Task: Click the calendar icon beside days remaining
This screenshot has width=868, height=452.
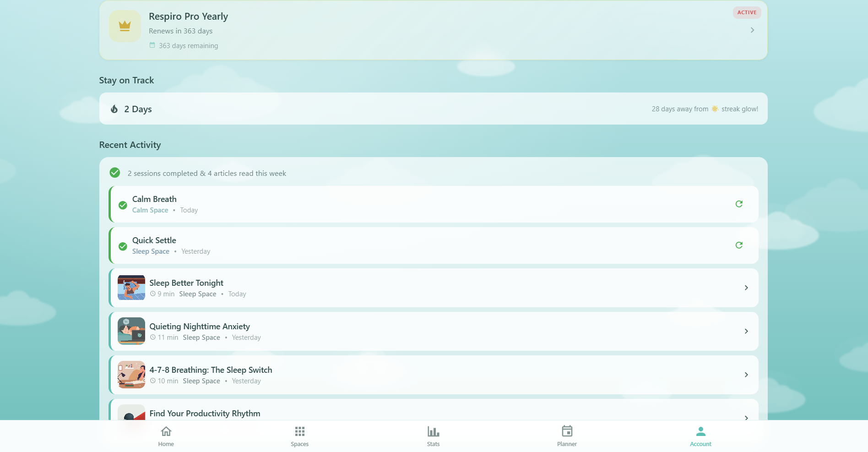Action: [152, 45]
